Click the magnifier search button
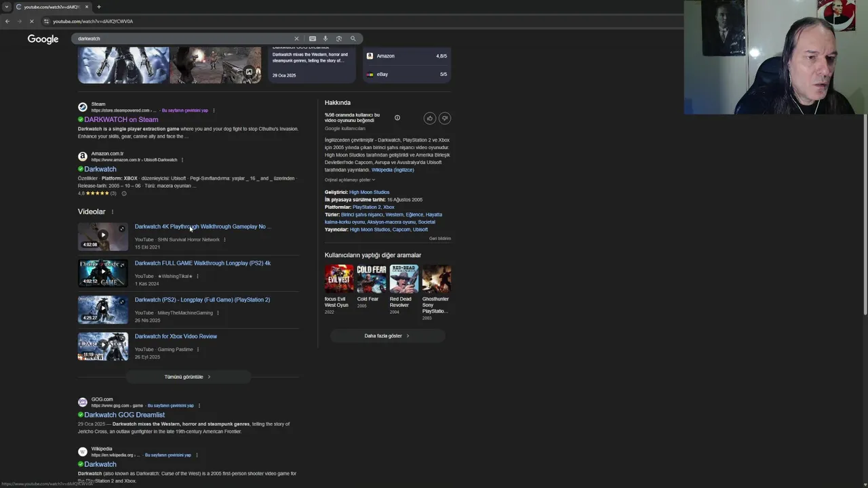This screenshot has height=488, width=868. pos(353,39)
